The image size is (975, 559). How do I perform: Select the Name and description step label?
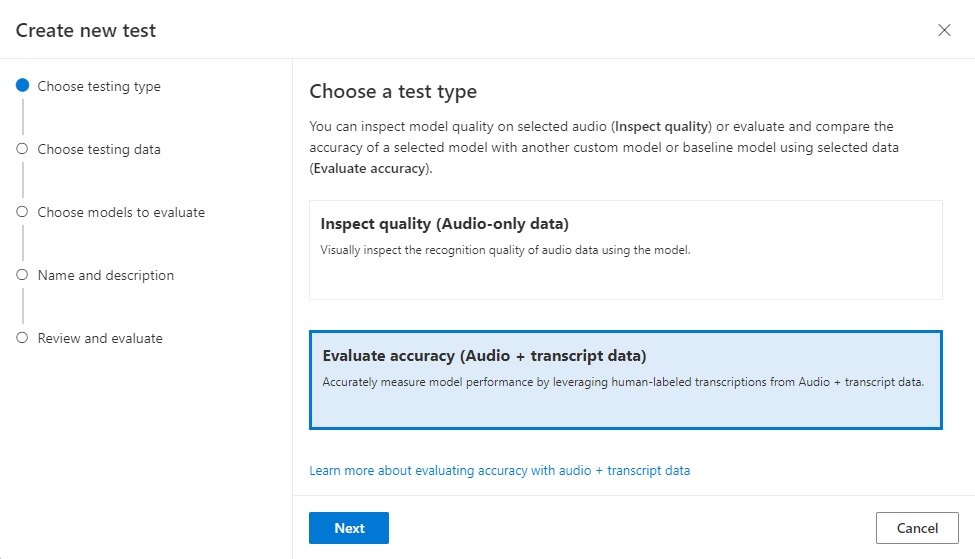pyautogui.click(x=106, y=275)
